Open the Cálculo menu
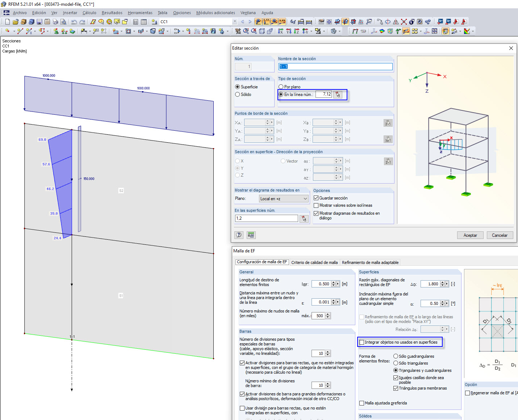518x420 pixels. coord(89,13)
